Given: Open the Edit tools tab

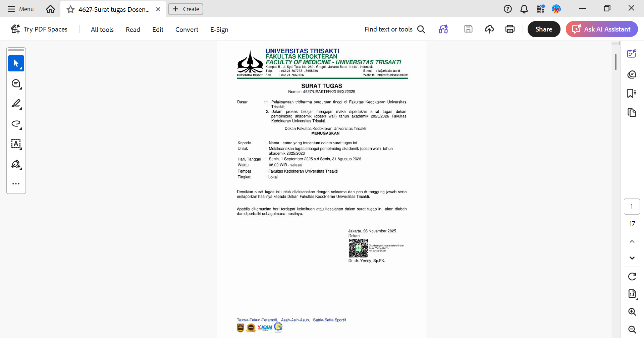Looking at the screenshot, I should [158, 30].
